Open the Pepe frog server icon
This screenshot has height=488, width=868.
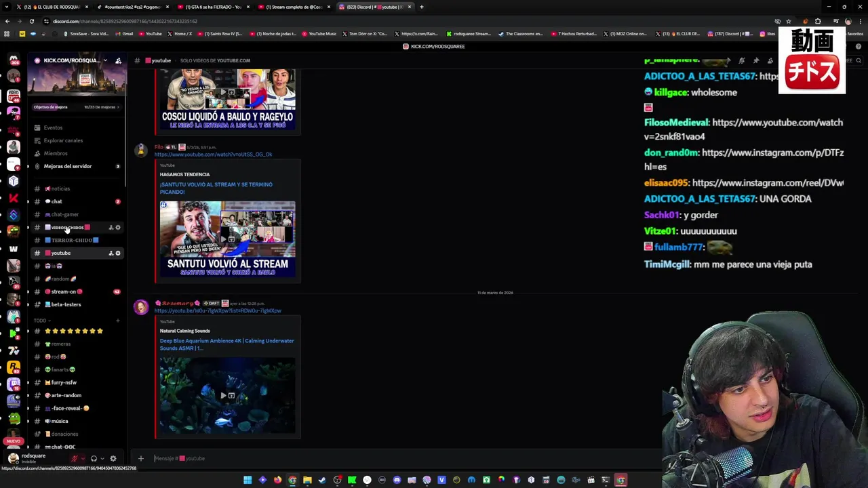(x=14, y=418)
